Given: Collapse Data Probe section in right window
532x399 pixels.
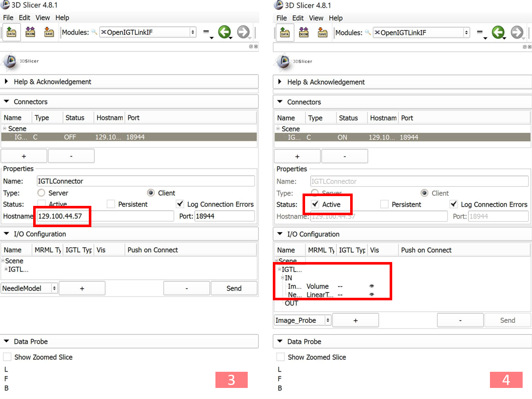Looking at the screenshot, I should click(x=402, y=342).
